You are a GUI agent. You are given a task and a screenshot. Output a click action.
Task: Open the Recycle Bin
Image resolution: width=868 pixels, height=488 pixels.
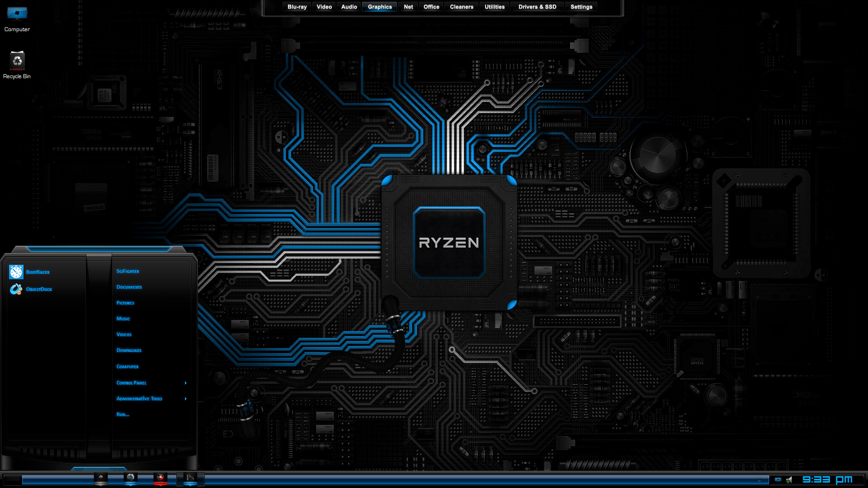coord(17,61)
